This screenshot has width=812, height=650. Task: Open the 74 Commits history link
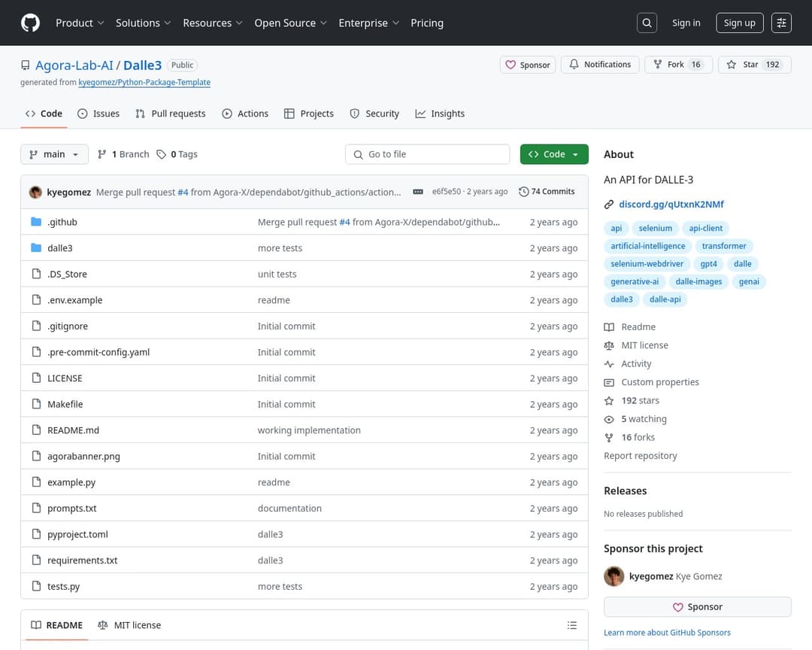(x=547, y=192)
